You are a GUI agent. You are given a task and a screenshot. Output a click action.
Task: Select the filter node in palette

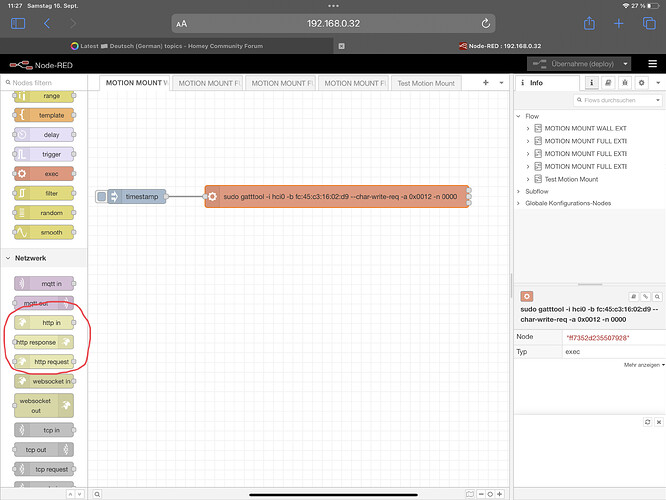tap(44, 193)
